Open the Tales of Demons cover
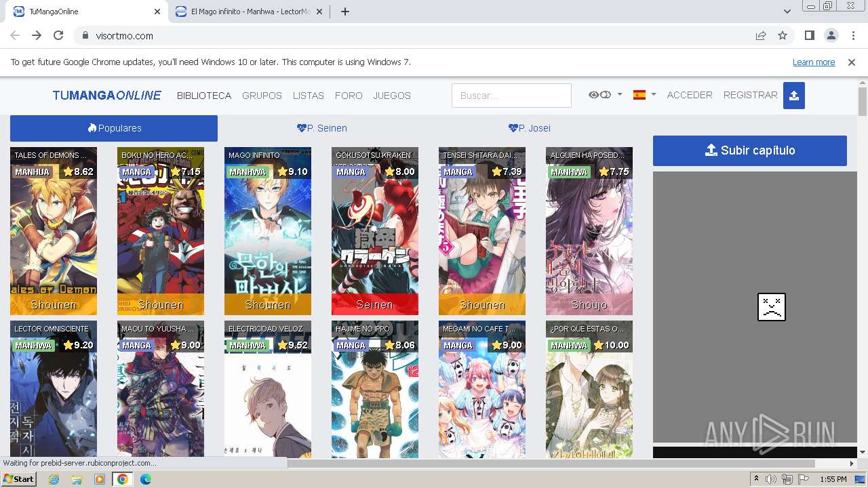This screenshot has width=868, height=488. [54, 231]
